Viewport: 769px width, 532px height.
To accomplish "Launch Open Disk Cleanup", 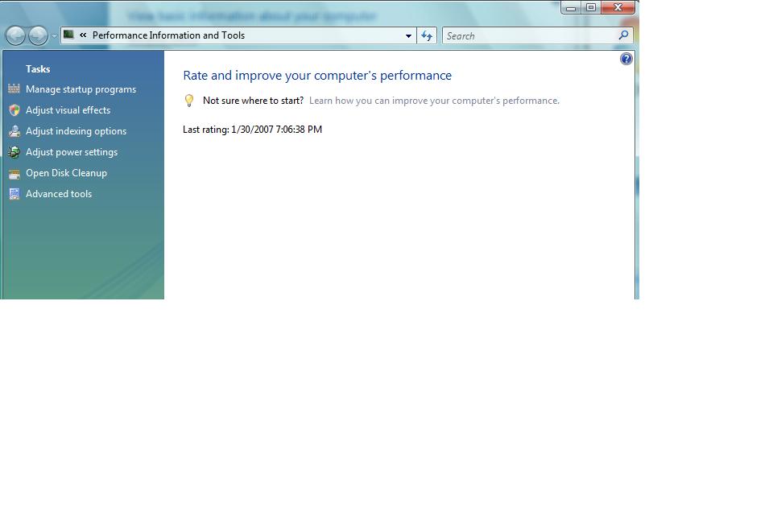I will click(66, 173).
